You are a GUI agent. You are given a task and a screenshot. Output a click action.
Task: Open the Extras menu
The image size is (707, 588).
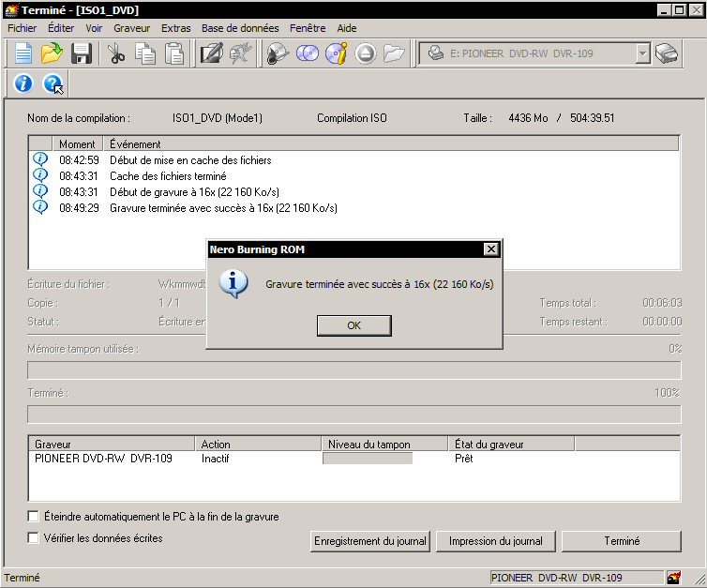pyautogui.click(x=176, y=28)
